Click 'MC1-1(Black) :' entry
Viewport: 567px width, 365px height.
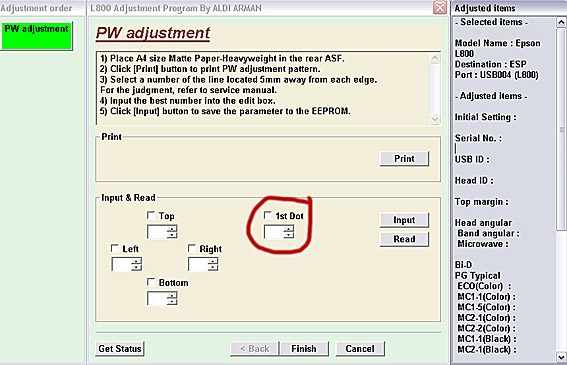click(x=487, y=339)
